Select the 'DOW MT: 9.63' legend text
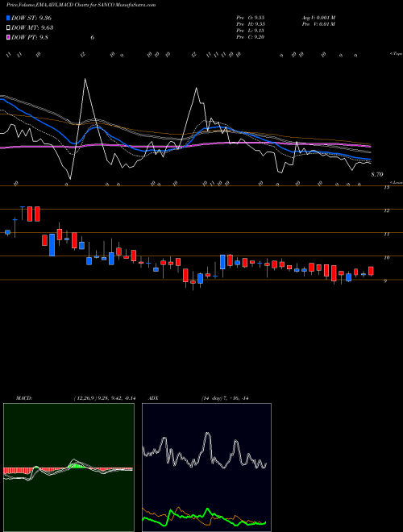The image size is (403, 532). pos(32,27)
